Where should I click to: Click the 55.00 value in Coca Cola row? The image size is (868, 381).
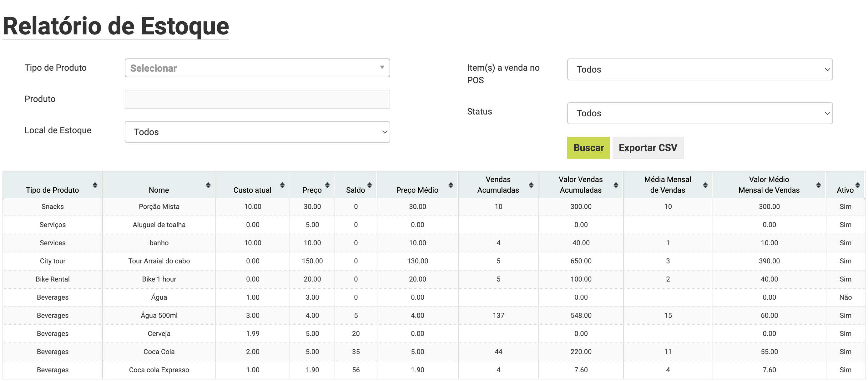pyautogui.click(x=769, y=352)
